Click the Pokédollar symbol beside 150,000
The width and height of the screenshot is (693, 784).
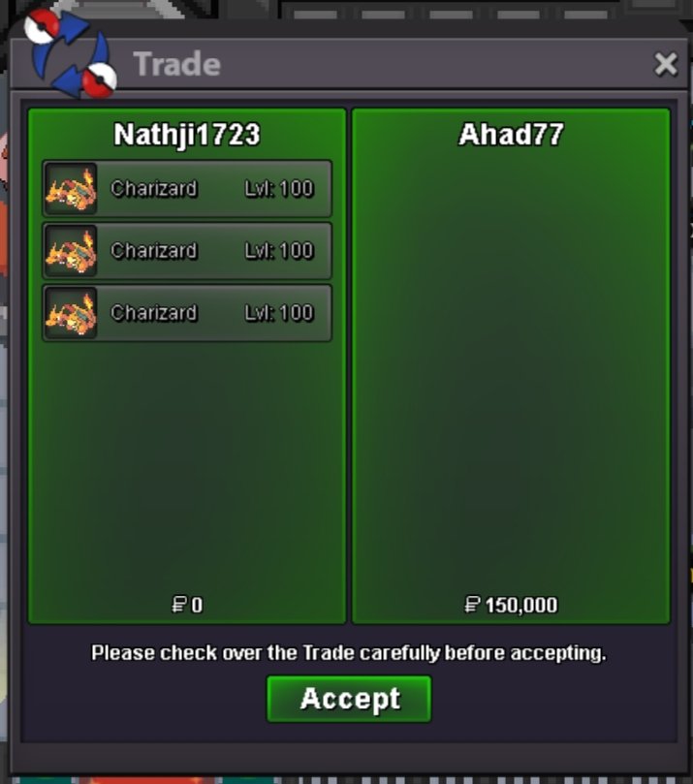pos(472,605)
